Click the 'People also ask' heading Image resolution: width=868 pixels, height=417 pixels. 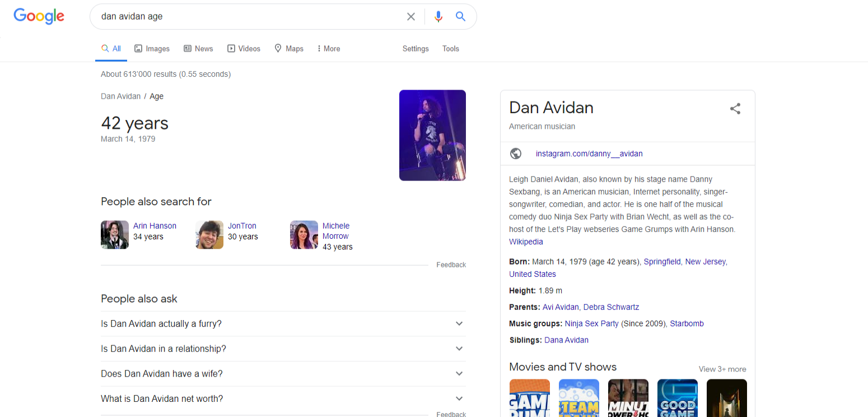tap(139, 299)
